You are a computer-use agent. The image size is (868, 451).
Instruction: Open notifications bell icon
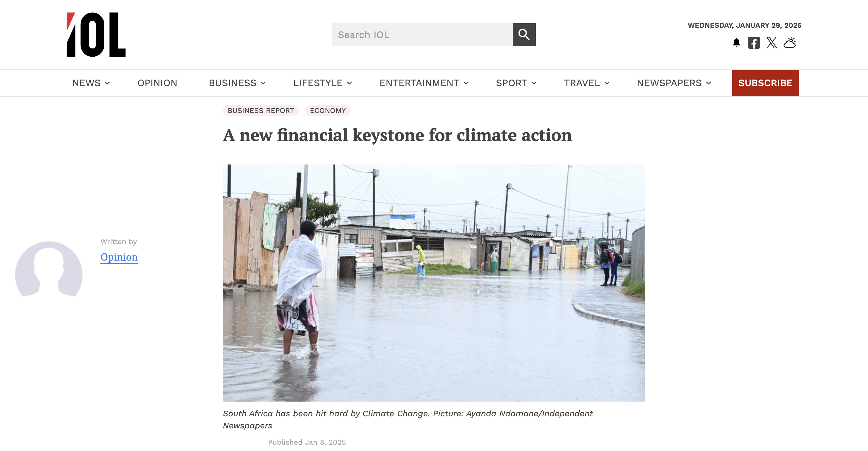tap(736, 43)
